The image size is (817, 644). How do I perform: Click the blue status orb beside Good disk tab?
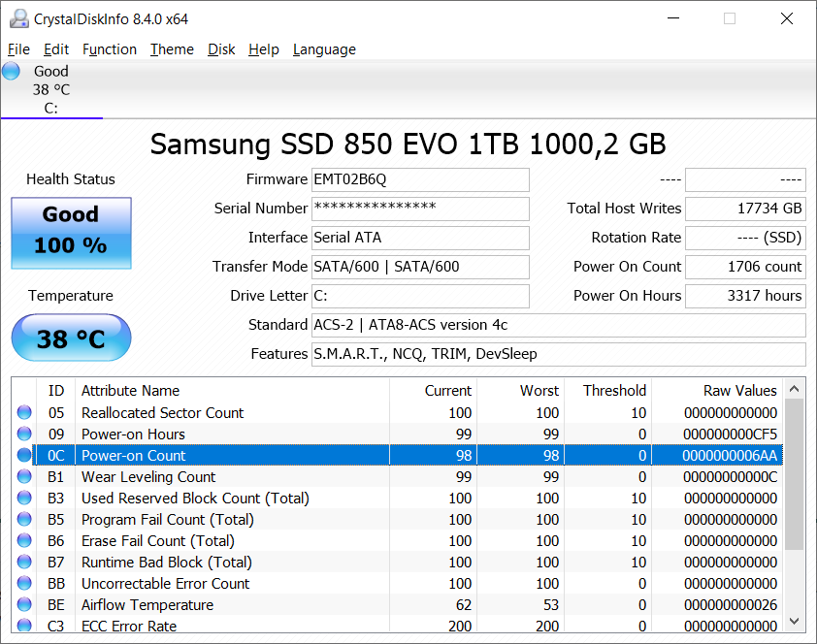[12, 71]
